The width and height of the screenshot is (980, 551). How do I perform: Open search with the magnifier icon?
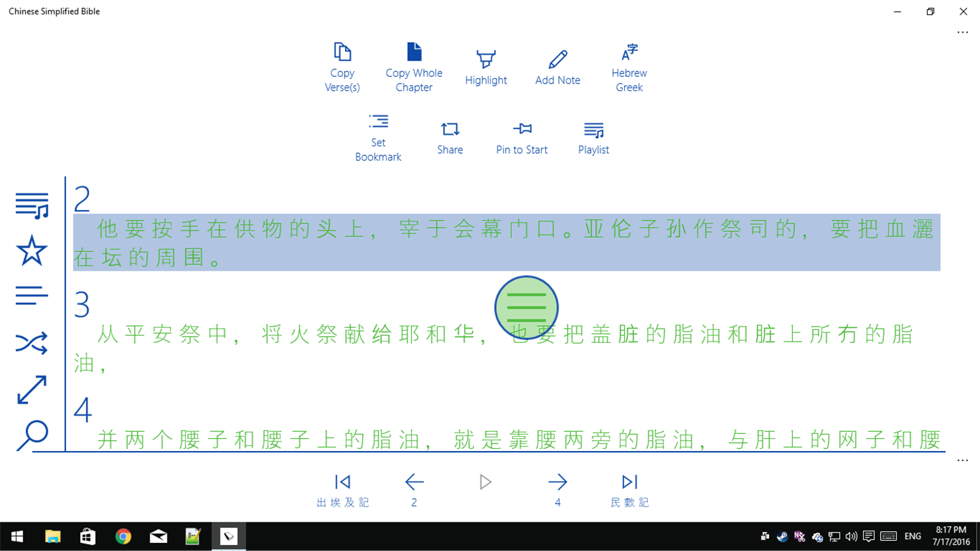[x=32, y=435]
